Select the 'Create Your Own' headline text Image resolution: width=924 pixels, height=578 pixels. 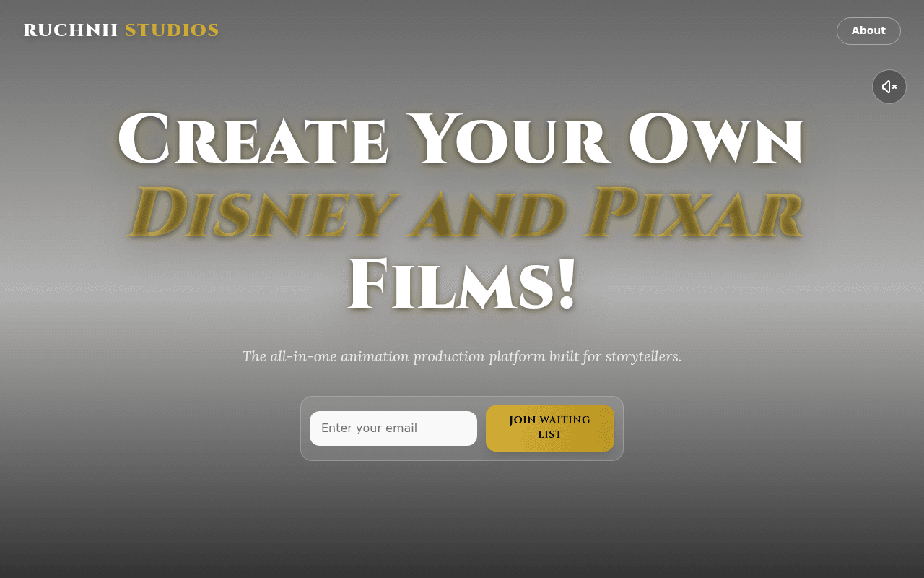(x=461, y=139)
